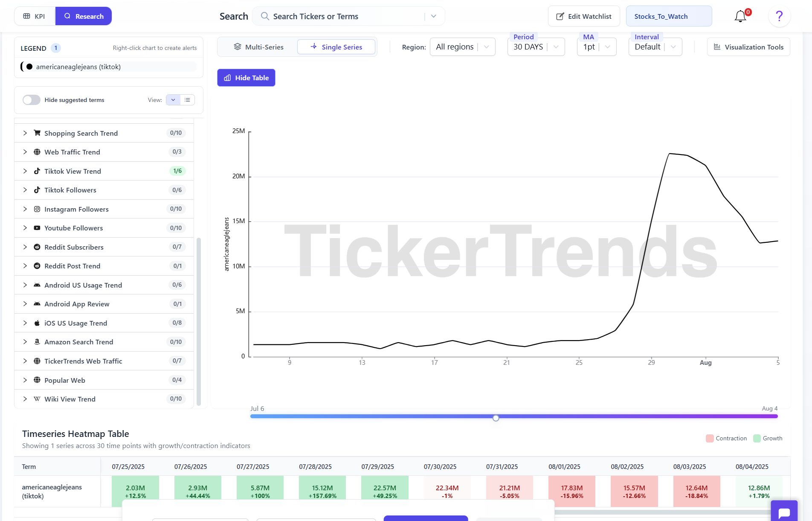The height and width of the screenshot is (521, 812).
Task: Toggle the Hide suggested terms switch
Action: [32, 100]
